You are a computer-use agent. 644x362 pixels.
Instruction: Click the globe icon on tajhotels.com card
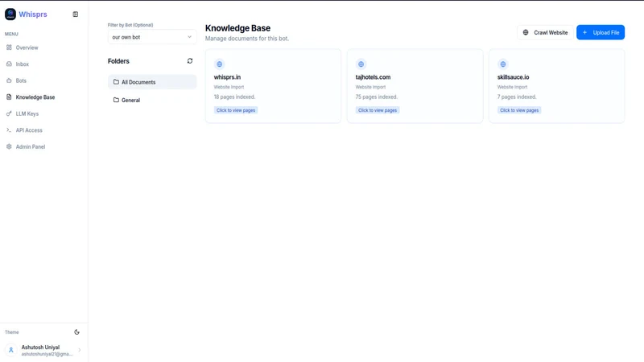click(x=361, y=64)
